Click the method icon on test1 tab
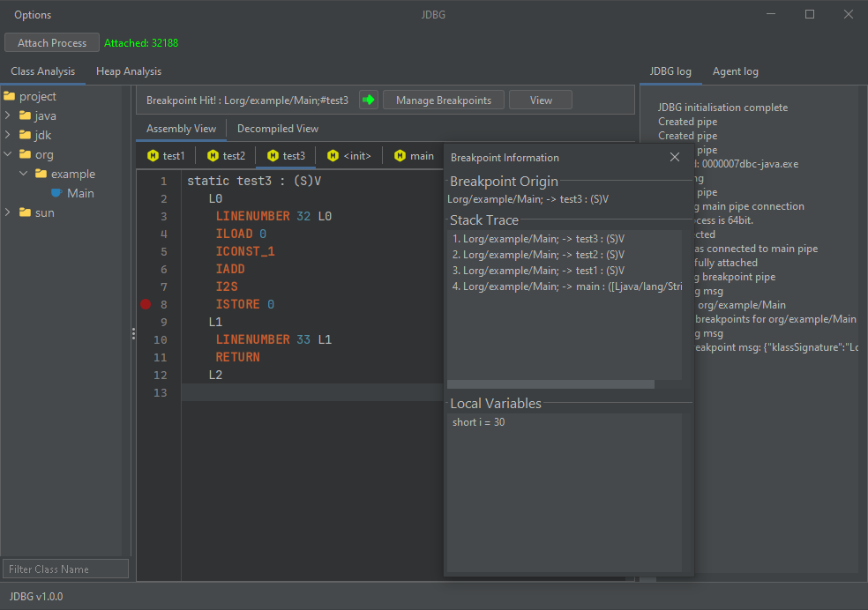868x610 pixels. tap(153, 156)
